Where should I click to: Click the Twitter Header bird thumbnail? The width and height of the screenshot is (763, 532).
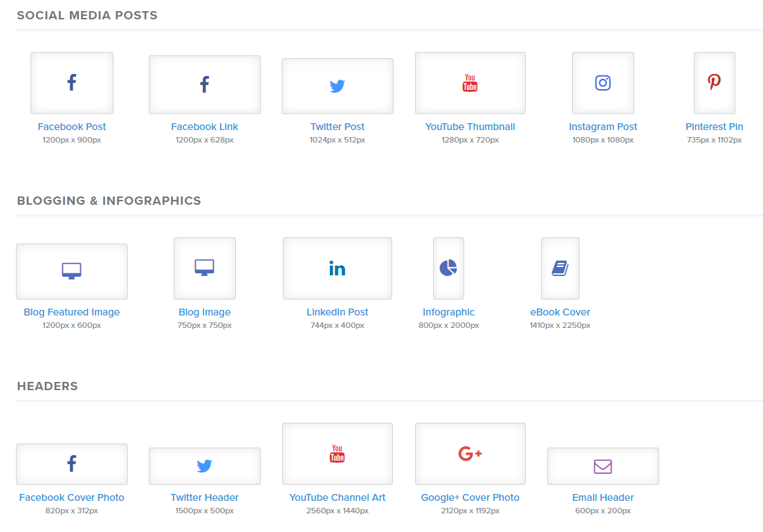pyautogui.click(x=205, y=466)
